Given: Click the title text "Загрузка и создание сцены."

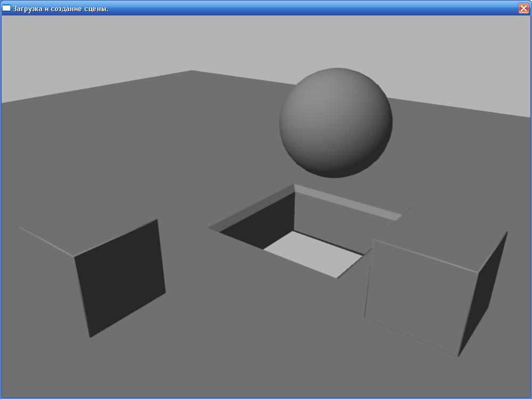Looking at the screenshot, I should 61,9.
